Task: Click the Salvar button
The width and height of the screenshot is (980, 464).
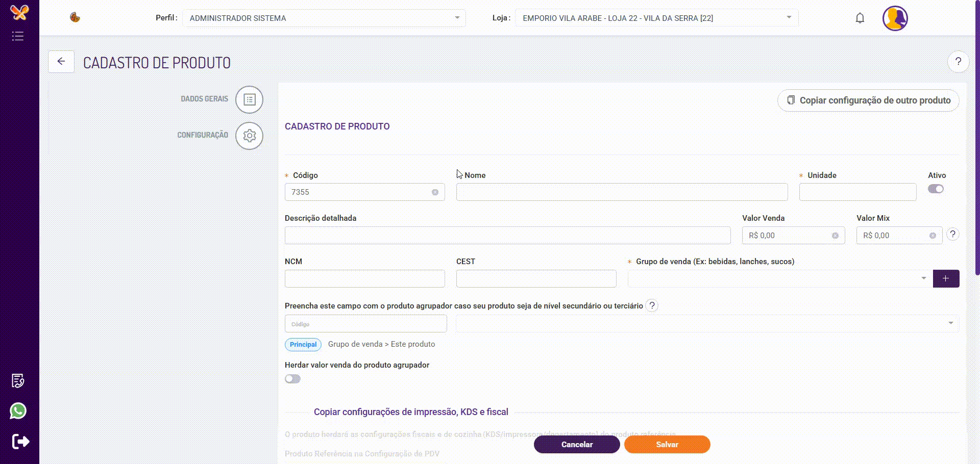Action: pos(667,444)
